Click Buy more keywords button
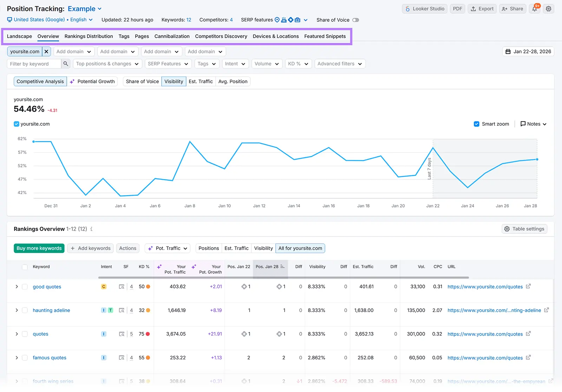This screenshot has width=562, height=392. (x=39, y=248)
